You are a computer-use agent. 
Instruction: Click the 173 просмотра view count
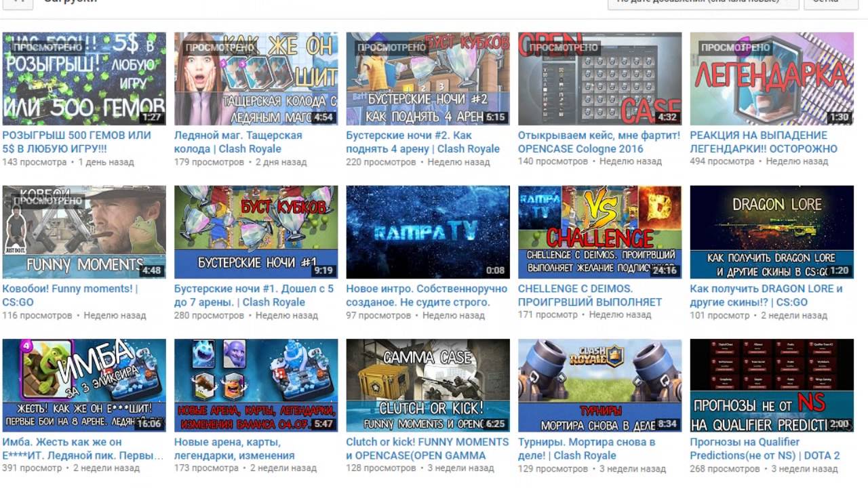207,468
